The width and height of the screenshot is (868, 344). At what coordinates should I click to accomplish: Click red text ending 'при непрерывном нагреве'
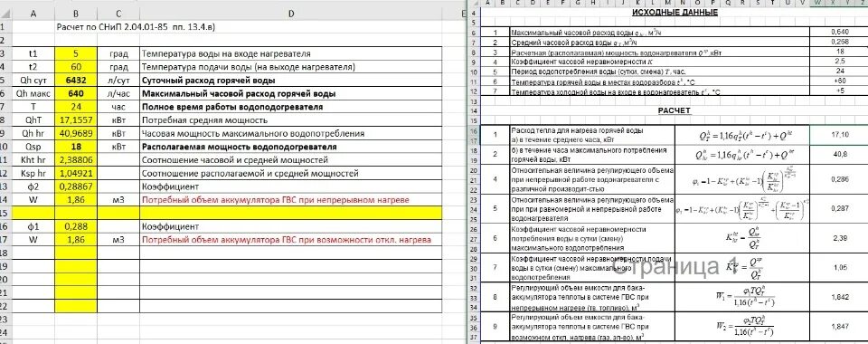tap(276, 200)
